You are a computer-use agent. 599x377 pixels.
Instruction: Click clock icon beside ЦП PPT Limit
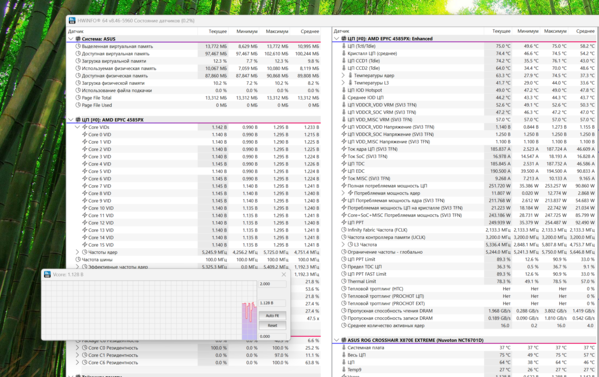(343, 259)
